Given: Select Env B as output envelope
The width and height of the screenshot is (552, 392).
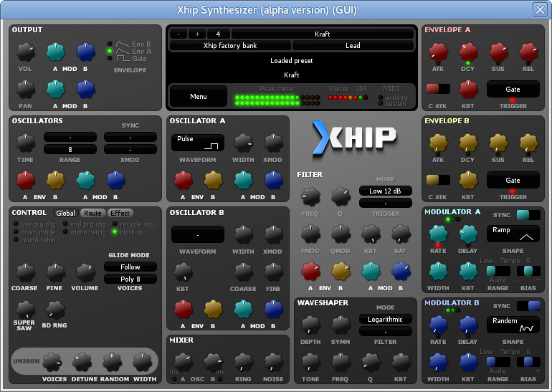Looking at the screenshot, I should point(110,44).
